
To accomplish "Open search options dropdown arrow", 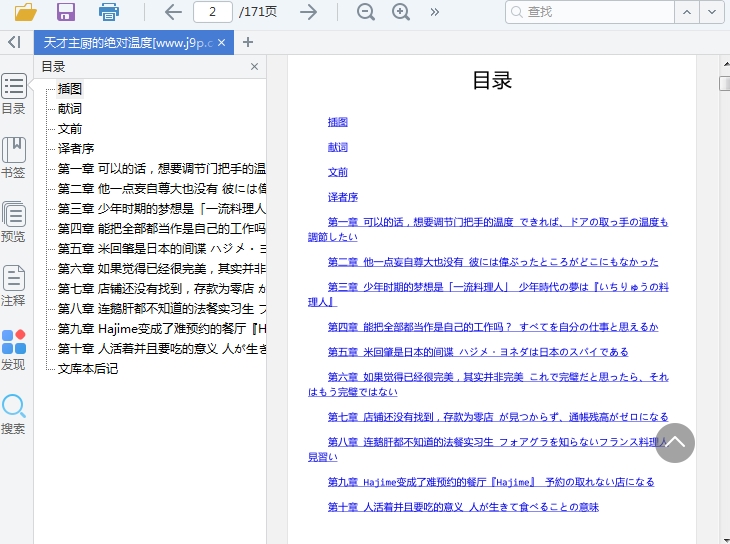I will pyautogui.click(x=712, y=12).
